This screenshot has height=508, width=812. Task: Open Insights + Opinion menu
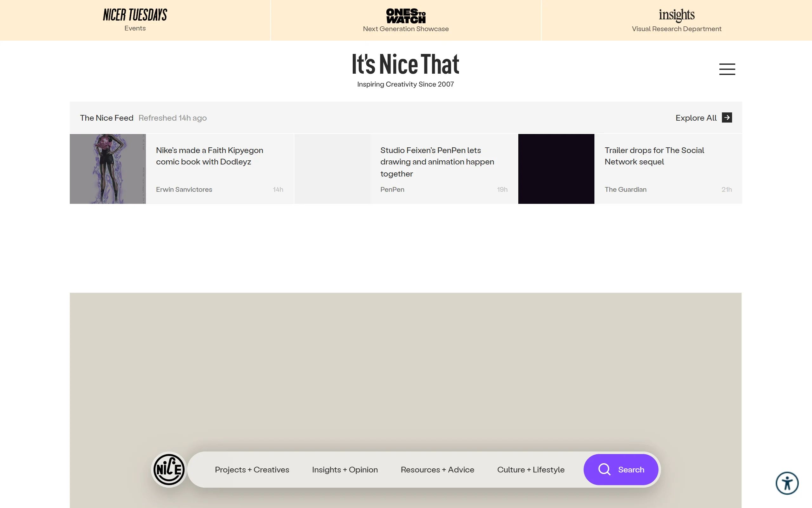345,469
